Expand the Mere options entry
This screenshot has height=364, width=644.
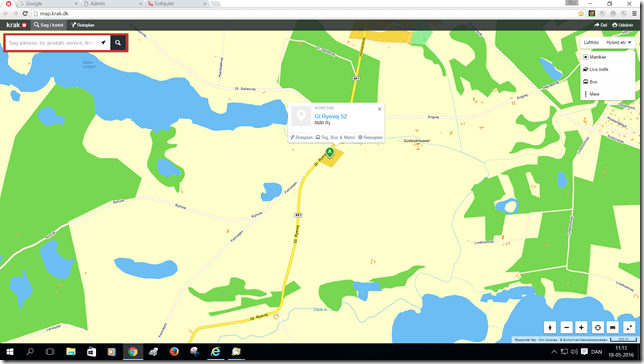(x=607, y=94)
